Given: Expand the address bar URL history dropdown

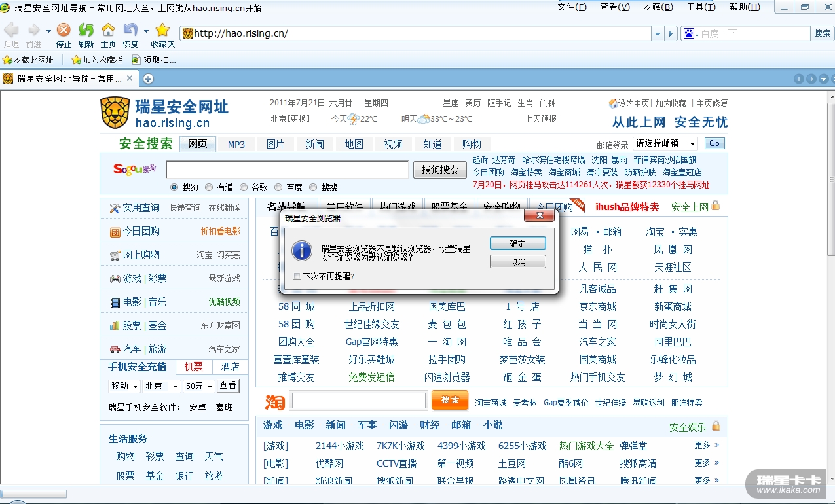Looking at the screenshot, I should 658,33.
